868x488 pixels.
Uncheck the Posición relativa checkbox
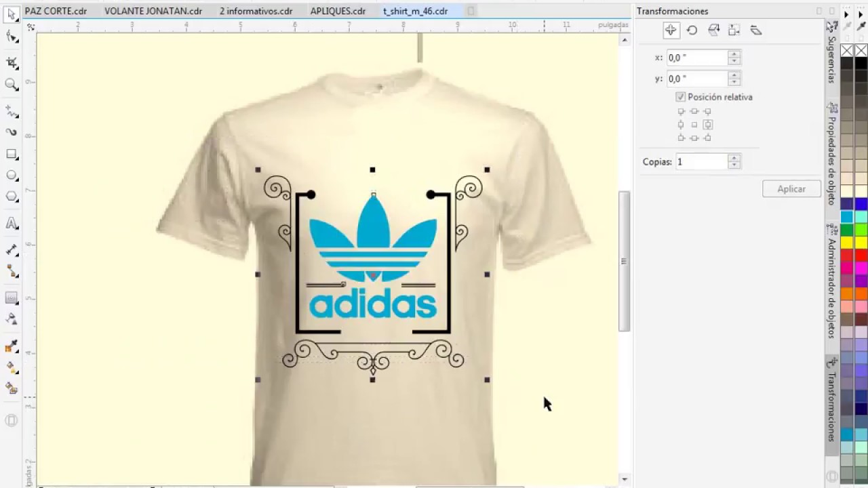tap(681, 97)
